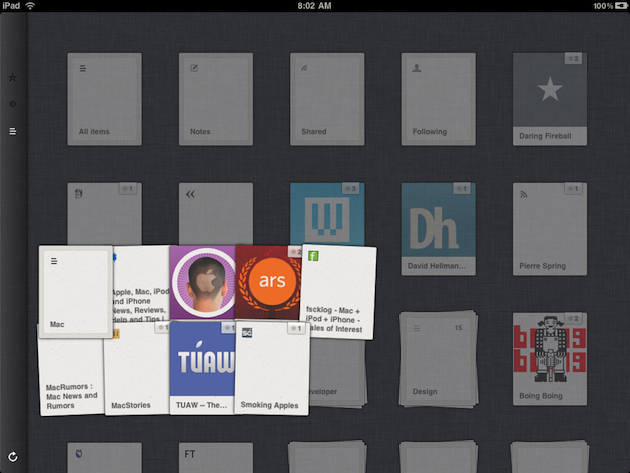Tap the refresh icon to sync feeds

(x=13, y=457)
